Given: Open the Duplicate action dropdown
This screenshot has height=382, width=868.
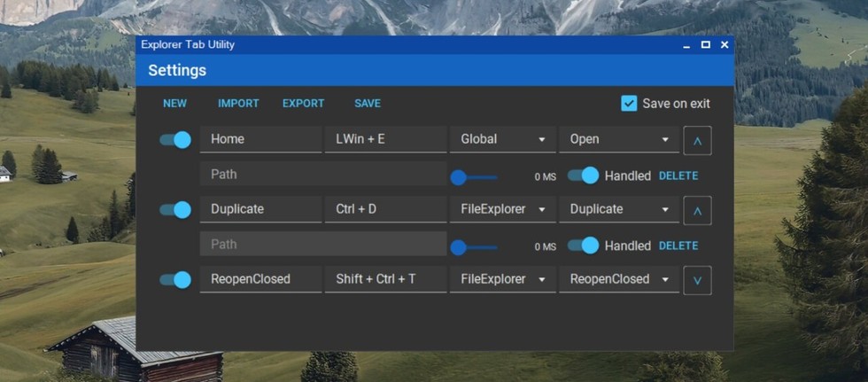Looking at the screenshot, I should pos(619,209).
